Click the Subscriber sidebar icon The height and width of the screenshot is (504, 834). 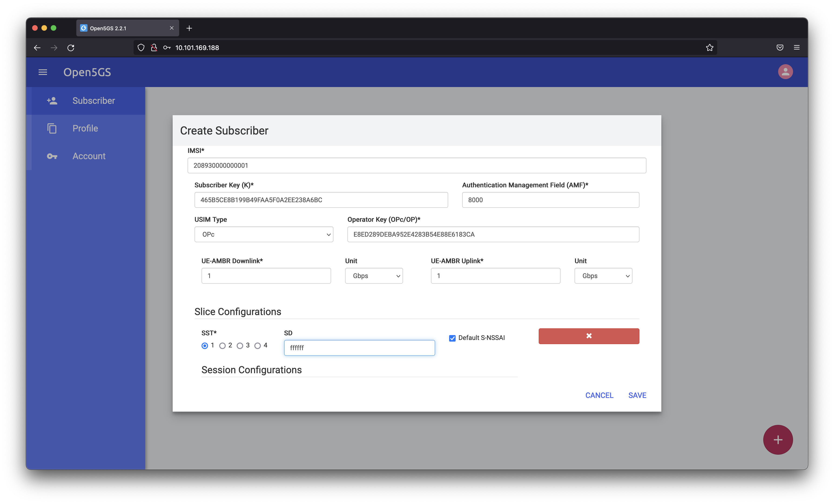tap(52, 100)
